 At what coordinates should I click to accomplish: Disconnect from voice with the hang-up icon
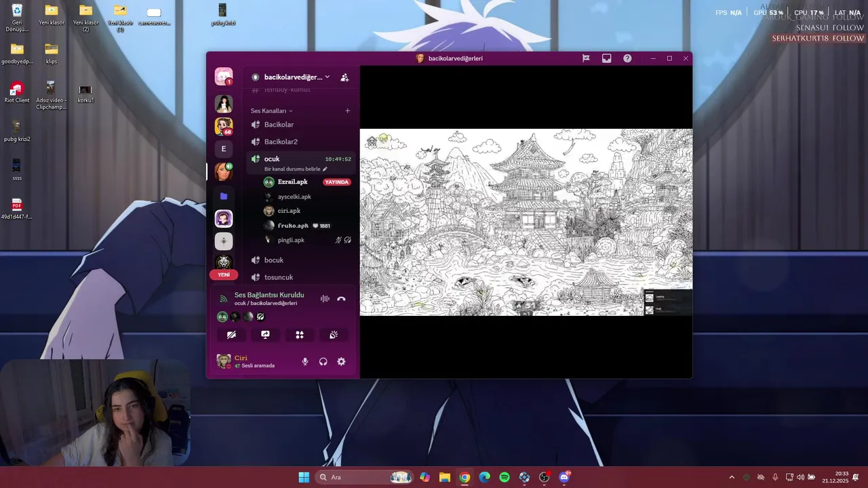coord(341,299)
